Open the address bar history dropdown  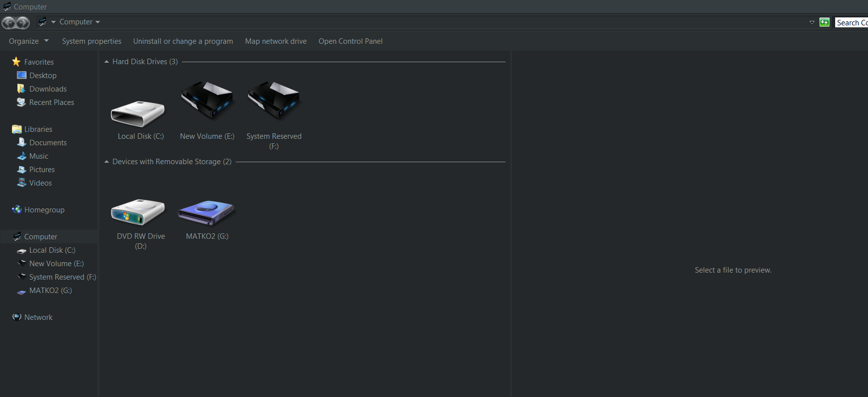[x=812, y=22]
